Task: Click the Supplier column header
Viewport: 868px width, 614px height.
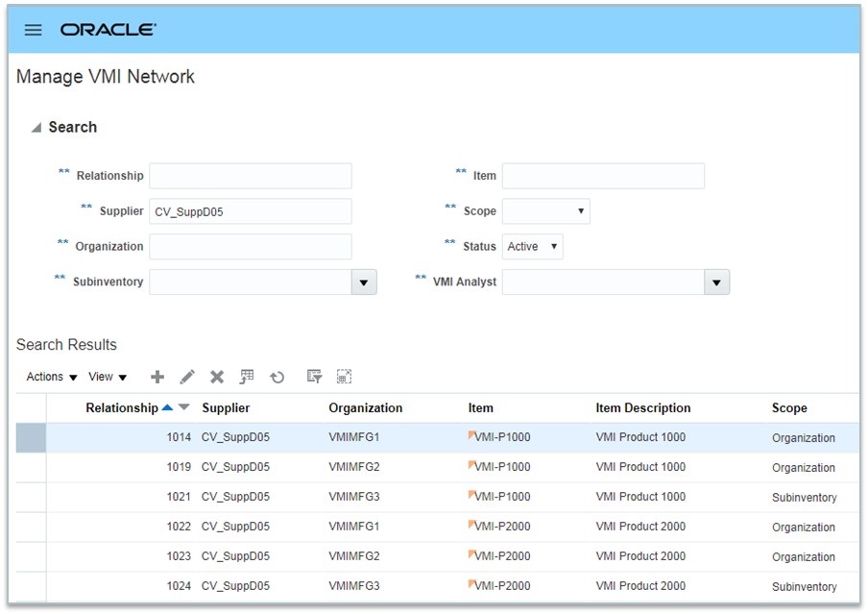Action: pos(226,407)
